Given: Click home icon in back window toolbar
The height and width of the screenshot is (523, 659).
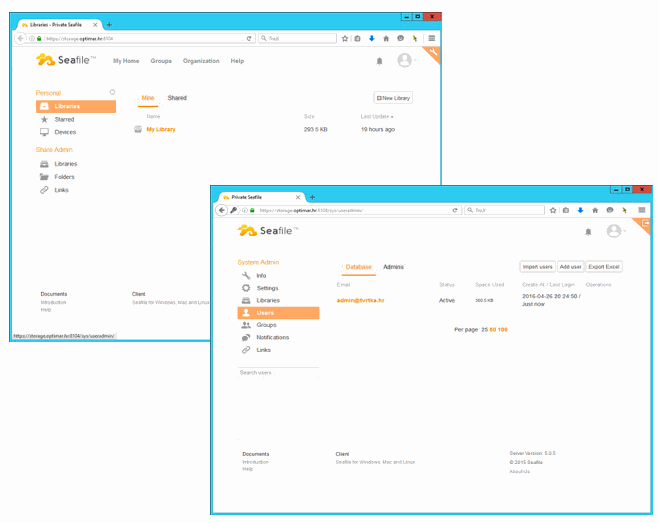Looking at the screenshot, I should (386, 39).
